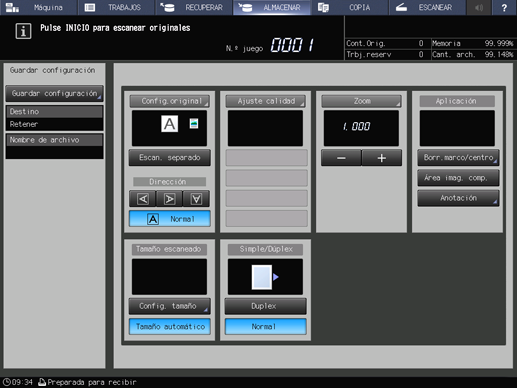The height and width of the screenshot is (388, 517).
Task: Click the Trbj.reserv counter row
Action: [388, 54]
